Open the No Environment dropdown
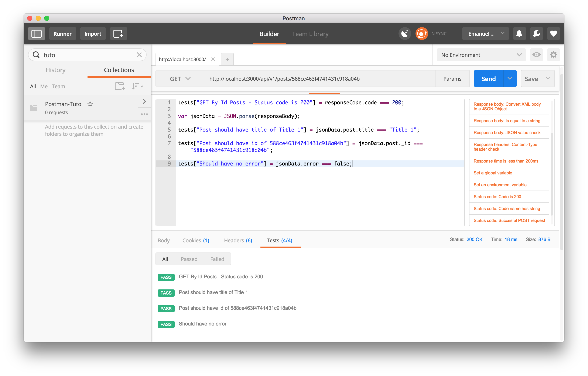Viewport: 588px width, 376px height. click(x=481, y=55)
